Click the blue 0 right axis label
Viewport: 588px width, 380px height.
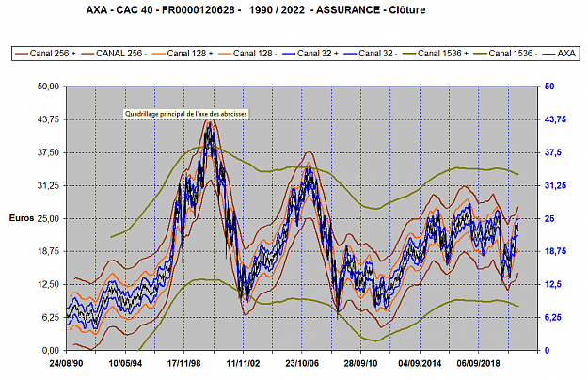pyautogui.click(x=548, y=351)
